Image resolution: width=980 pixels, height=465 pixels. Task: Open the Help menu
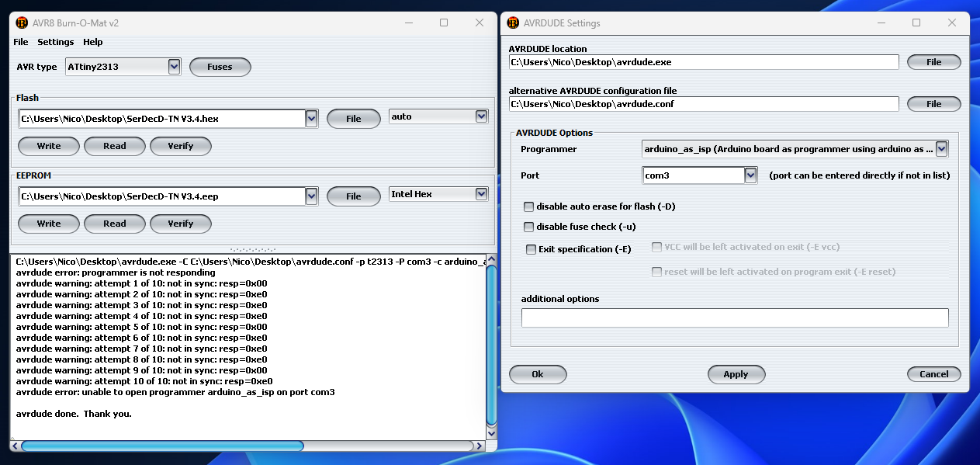(93, 42)
